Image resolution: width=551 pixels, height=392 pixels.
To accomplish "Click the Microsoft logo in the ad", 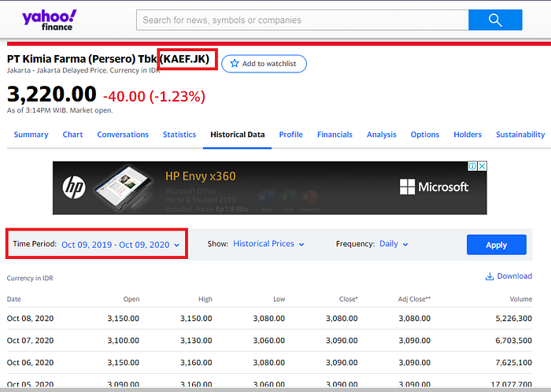I will (434, 187).
